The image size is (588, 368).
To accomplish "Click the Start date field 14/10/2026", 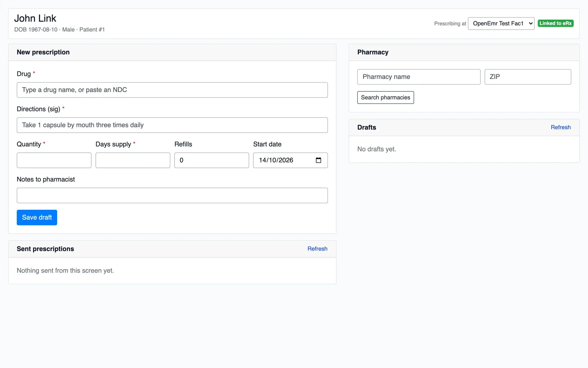I will [x=290, y=160].
